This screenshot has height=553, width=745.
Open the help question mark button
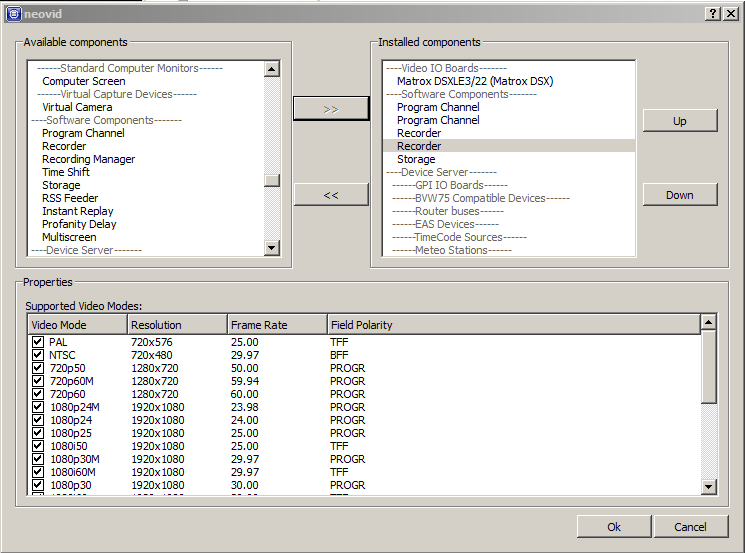point(713,14)
